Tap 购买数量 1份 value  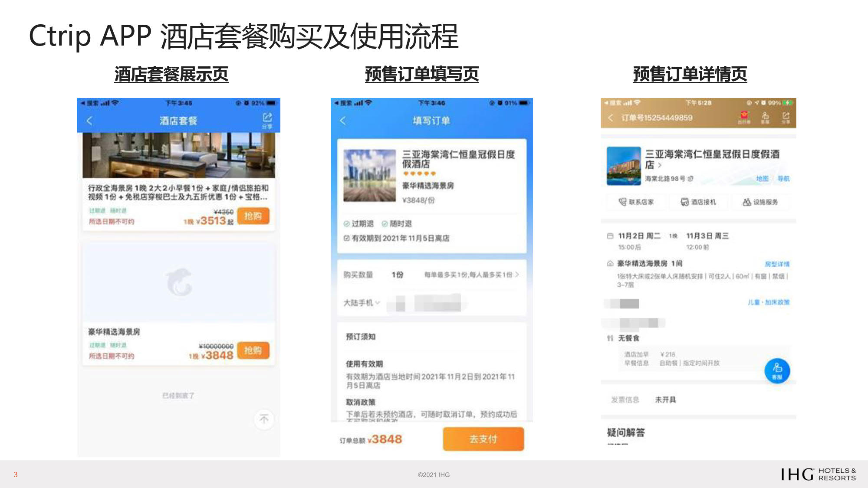click(397, 275)
